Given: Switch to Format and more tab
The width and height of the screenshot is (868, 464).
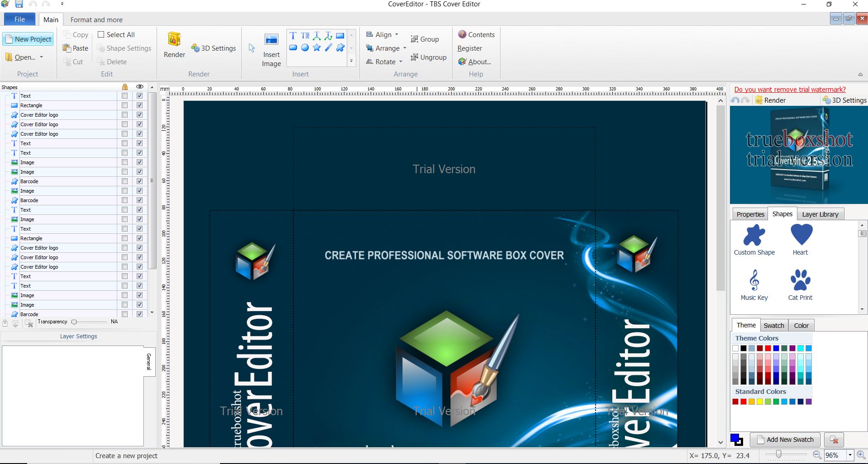Looking at the screenshot, I should 96,20.
